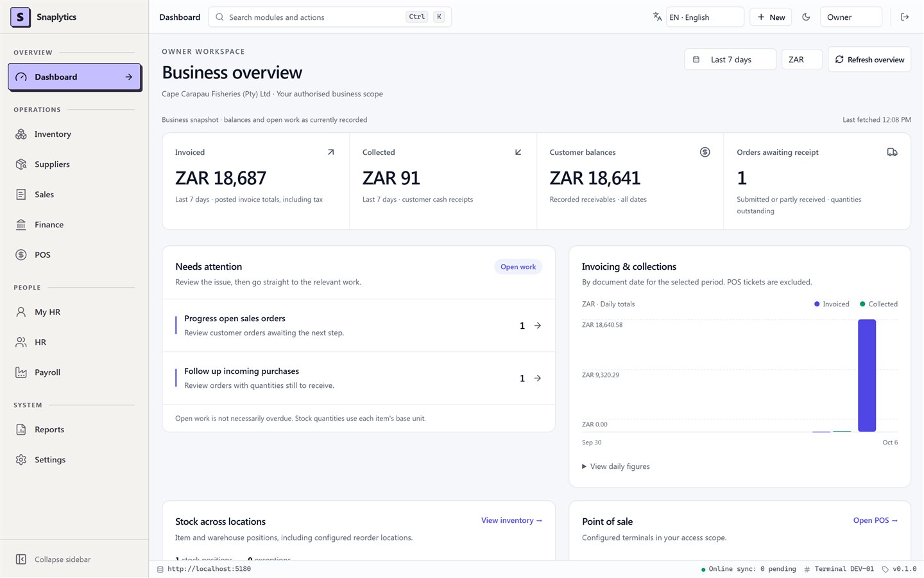Open Inventory module in sidebar
The height and width of the screenshot is (578, 924).
click(74, 134)
